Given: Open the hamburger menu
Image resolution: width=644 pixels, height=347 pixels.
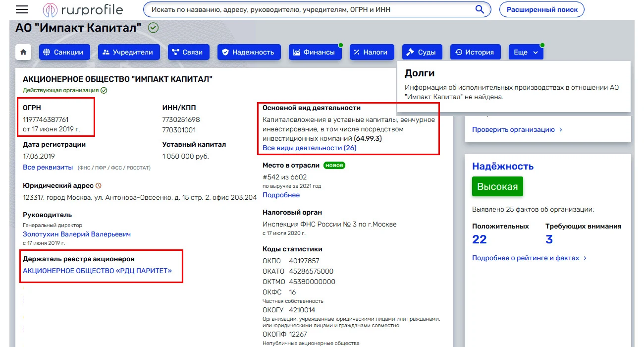Looking at the screenshot, I should [22, 9].
